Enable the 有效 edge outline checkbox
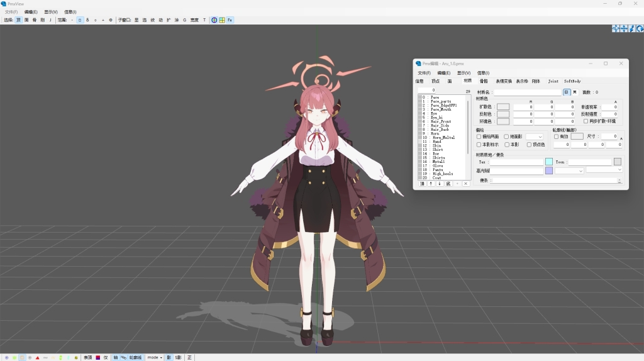 [x=556, y=136]
